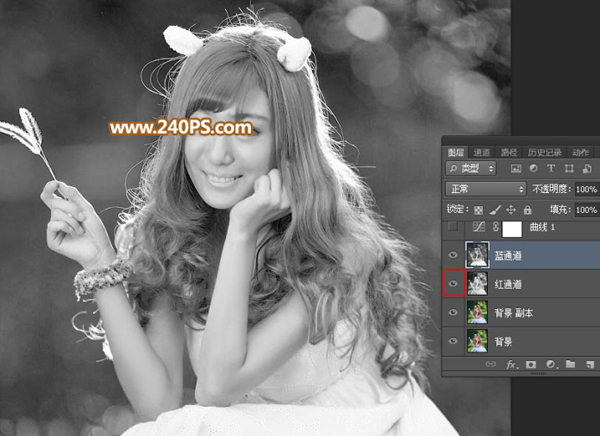Select the 背景 layer thumbnail

coord(477,341)
